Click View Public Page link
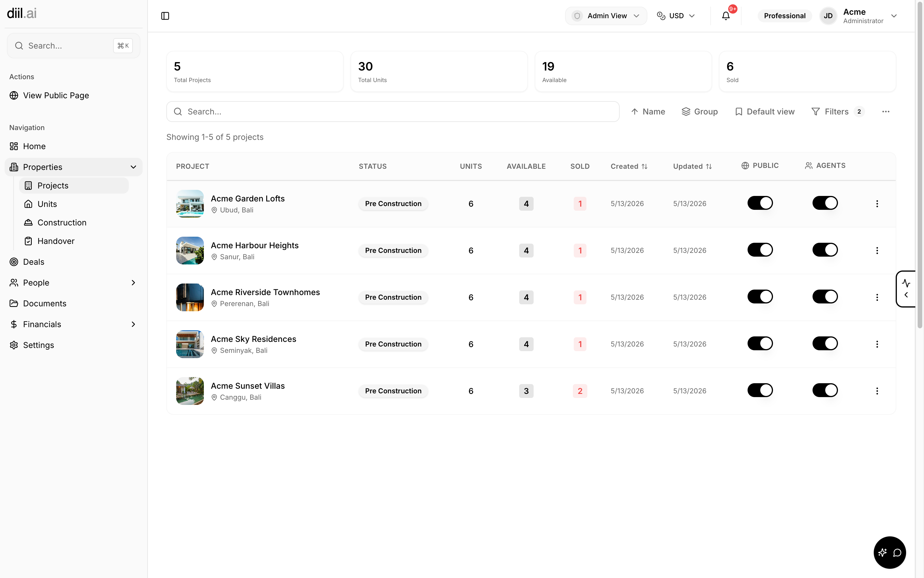924x578 pixels. pos(73,95)
